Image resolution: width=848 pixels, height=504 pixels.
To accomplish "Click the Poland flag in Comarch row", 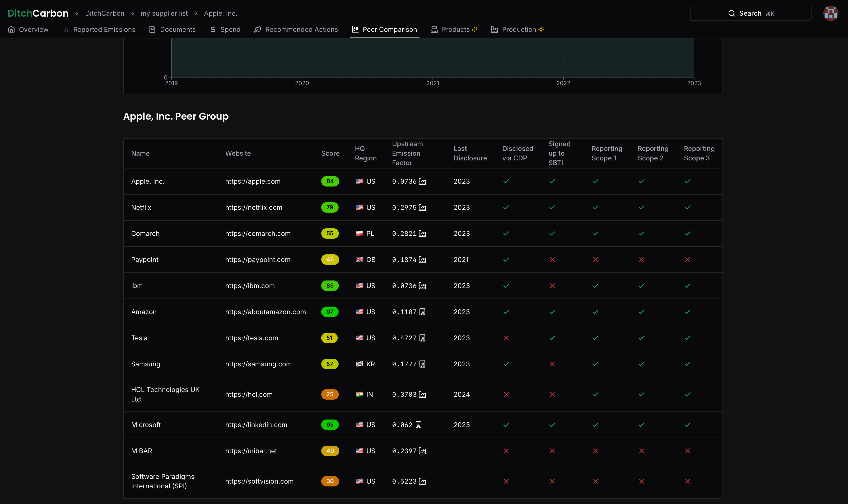I will point(359,234).
